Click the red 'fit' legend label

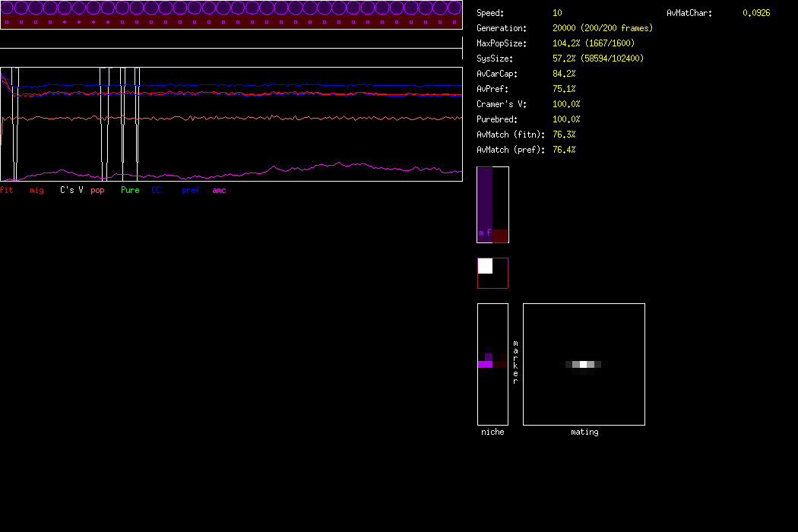click(x=7, y=190)
